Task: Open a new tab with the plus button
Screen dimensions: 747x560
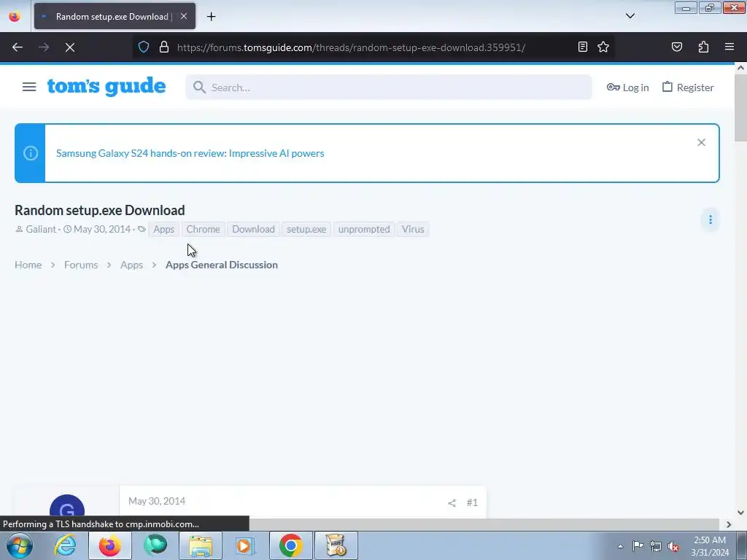Action: pyautogui.click(x=211, y=17)
